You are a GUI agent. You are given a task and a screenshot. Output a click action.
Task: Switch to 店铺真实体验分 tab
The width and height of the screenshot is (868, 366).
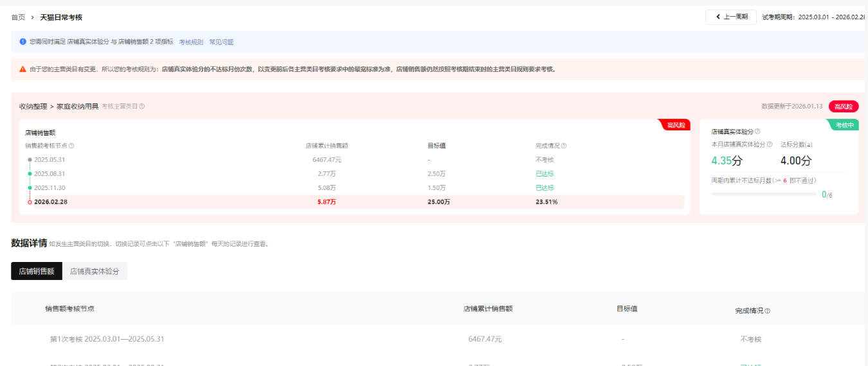[95, 272]
